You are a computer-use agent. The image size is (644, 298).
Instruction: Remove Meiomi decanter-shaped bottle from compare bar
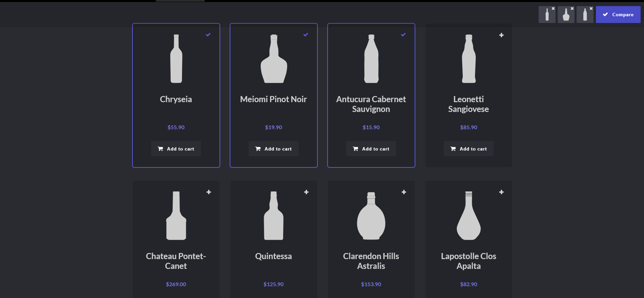572,8
